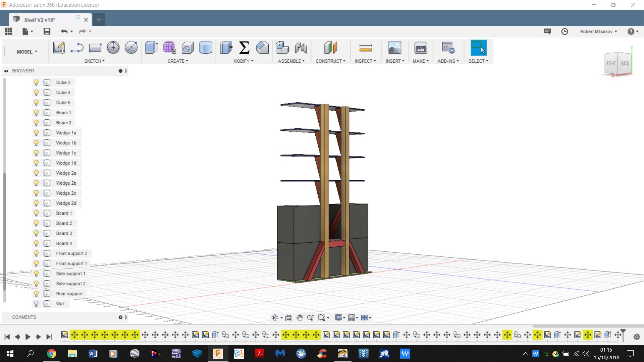The width and height of the screenshot is (644, 362).
Task: Open Display Settings dropdown
Action: tap(340, 317)
